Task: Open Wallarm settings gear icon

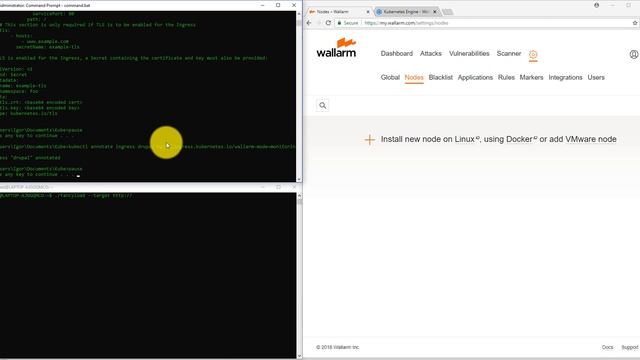Action: [x=533, y=54]
